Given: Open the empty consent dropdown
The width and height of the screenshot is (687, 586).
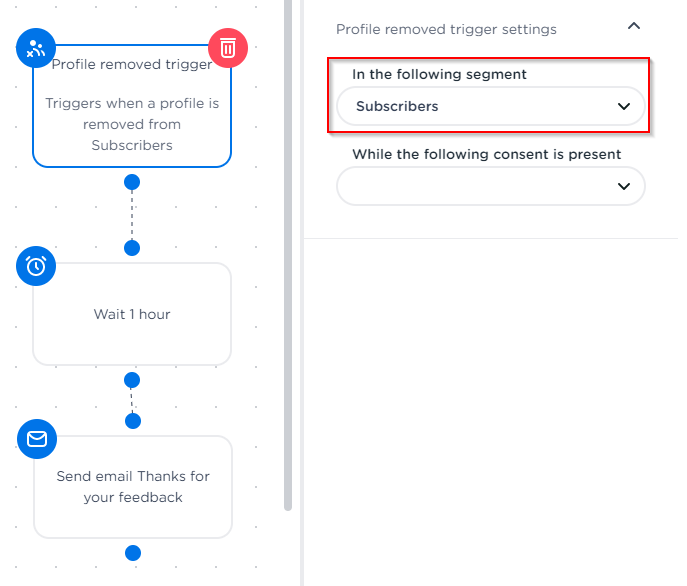Looking at the screenshot, I should [x=490, y=186].
